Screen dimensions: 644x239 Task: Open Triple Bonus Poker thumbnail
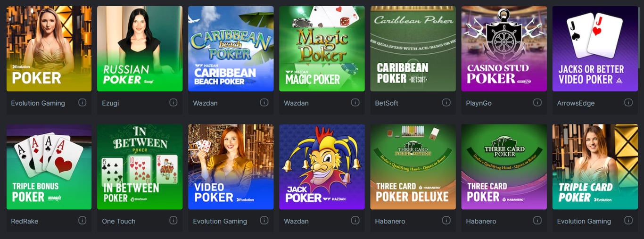pyautogui.click(x=49, y=167)
